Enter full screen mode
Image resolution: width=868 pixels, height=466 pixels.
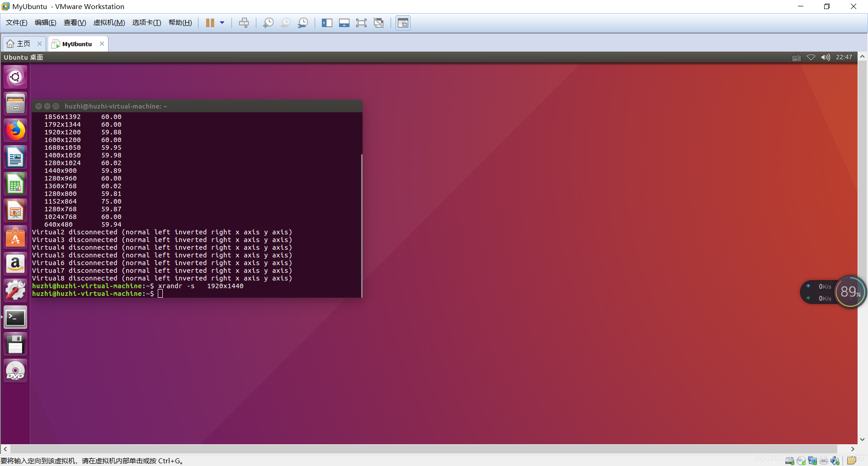coord(361,23)
